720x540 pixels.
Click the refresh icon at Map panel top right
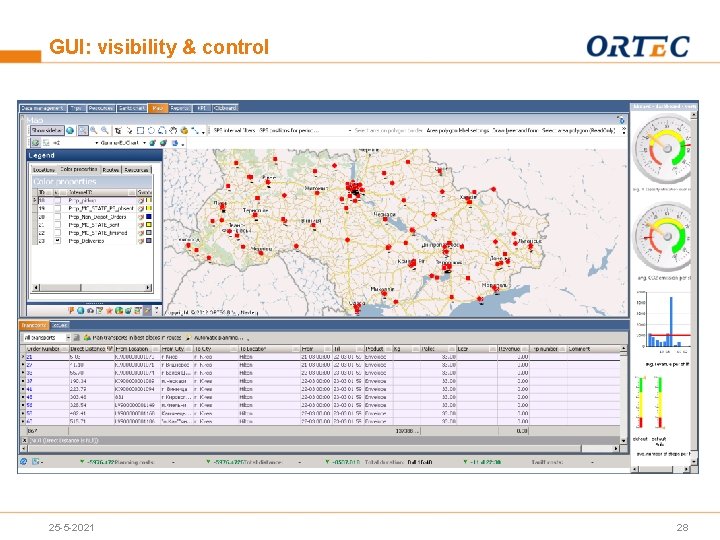click(x=621, y=120)
